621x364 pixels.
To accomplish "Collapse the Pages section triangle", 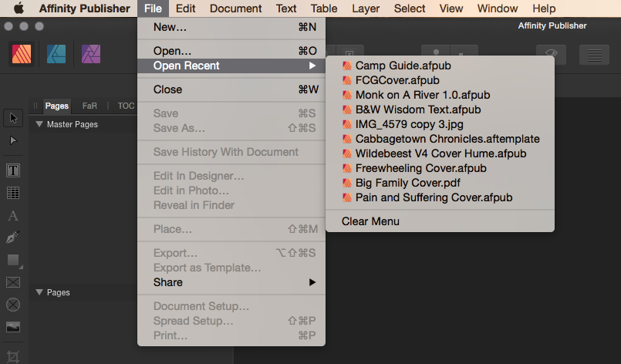I will pos(39,292).
